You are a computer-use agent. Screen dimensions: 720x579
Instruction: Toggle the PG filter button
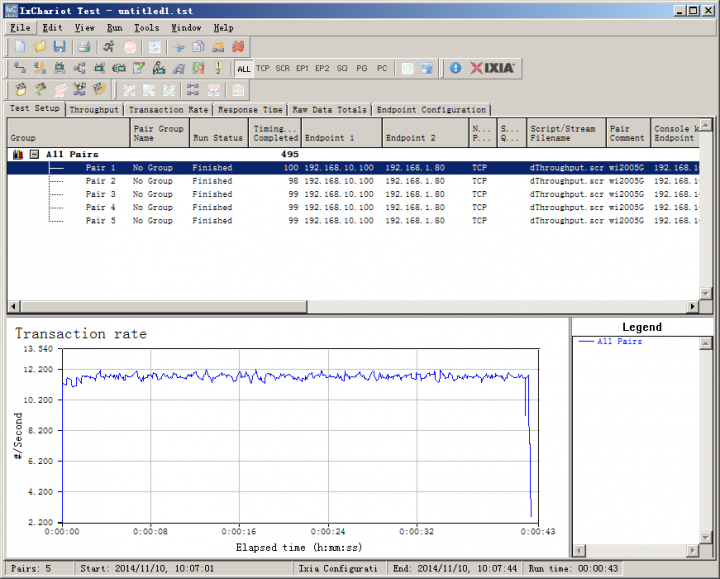(x=362, y=68)
